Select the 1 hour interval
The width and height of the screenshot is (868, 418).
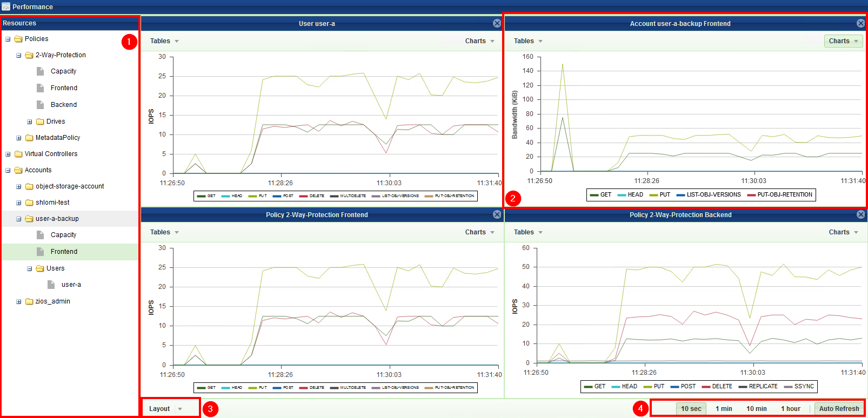(791, 409)
